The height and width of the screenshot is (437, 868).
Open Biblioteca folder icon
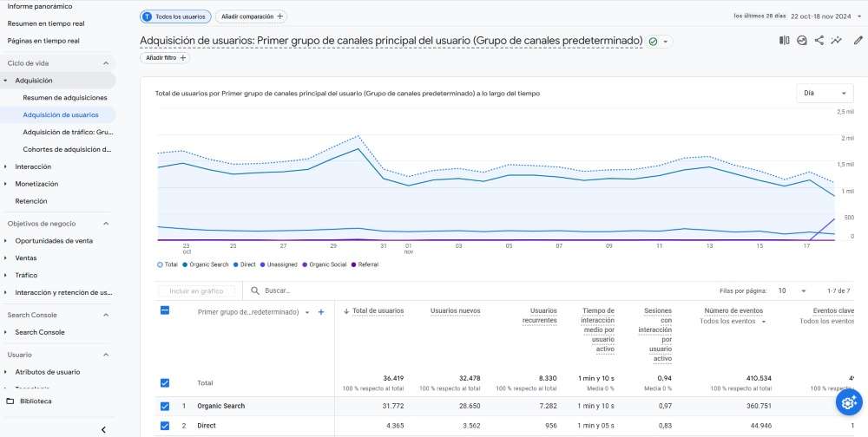point(10,401)
